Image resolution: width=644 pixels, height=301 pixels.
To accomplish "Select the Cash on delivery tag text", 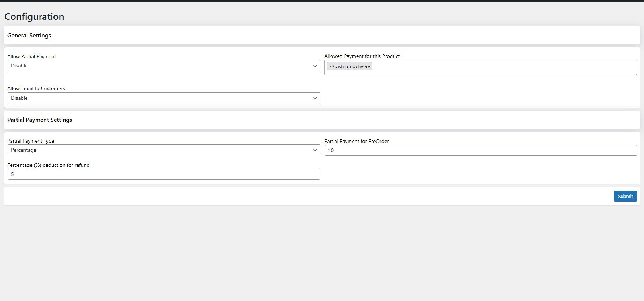I will coord(351,66).
